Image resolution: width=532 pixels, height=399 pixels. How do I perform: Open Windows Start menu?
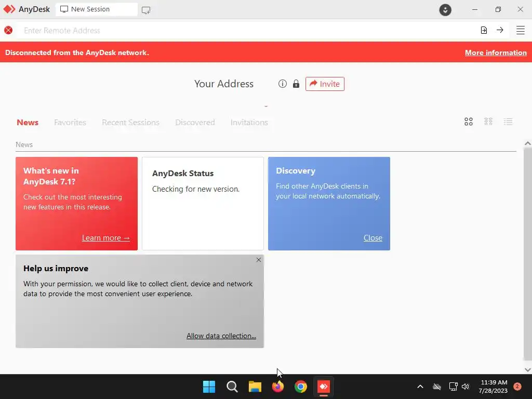[209, 387]
